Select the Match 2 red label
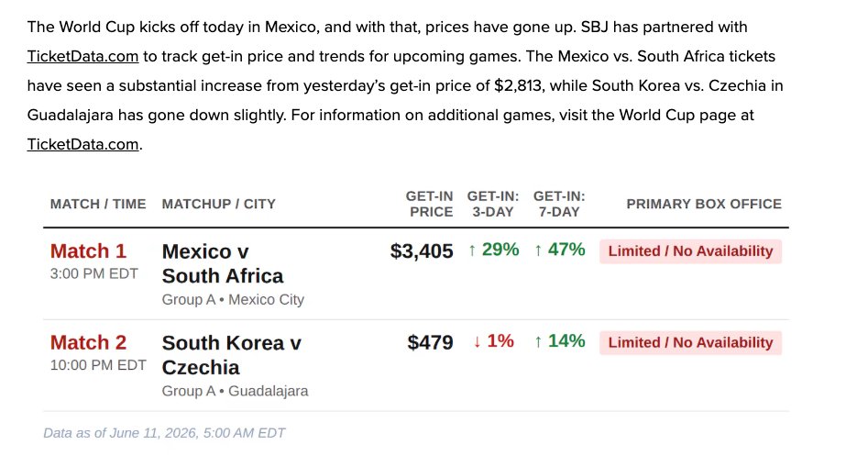Screen dimensions: 868x467 point(88,342)
